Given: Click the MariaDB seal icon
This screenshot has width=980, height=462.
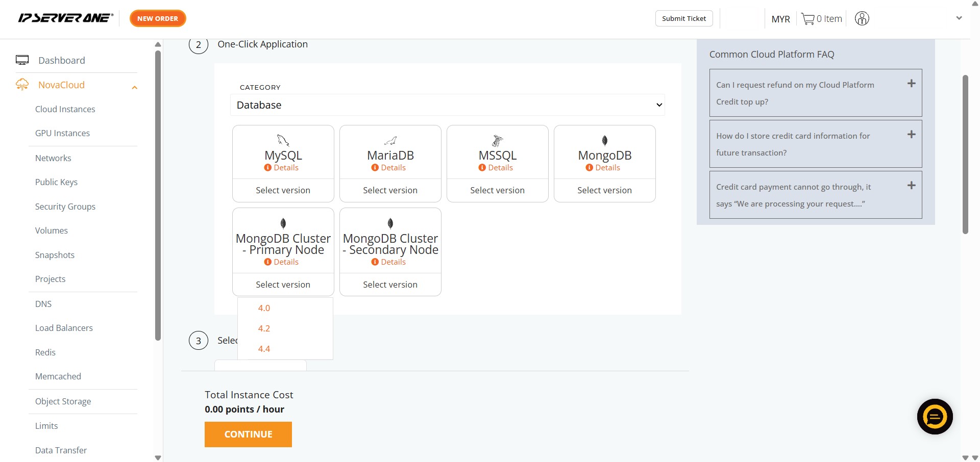Looking at the screenshot, I should tap(390, 141).
